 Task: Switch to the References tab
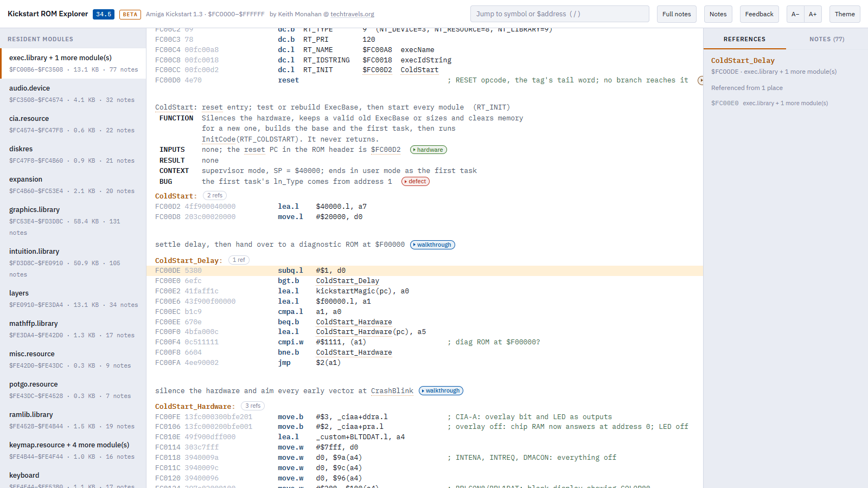click(x=744, y=39)
